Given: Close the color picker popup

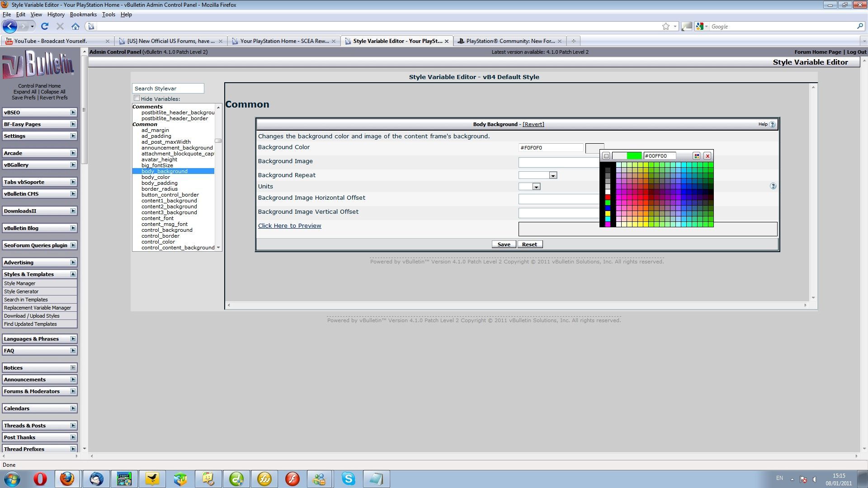Looking at the screenshot, I should point(708,156).
